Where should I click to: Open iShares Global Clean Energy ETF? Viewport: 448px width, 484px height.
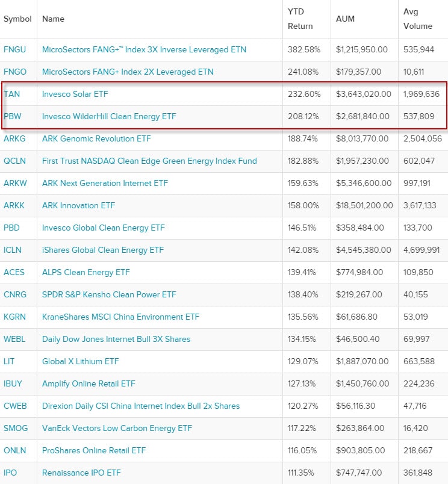click(x=103, y=250)
